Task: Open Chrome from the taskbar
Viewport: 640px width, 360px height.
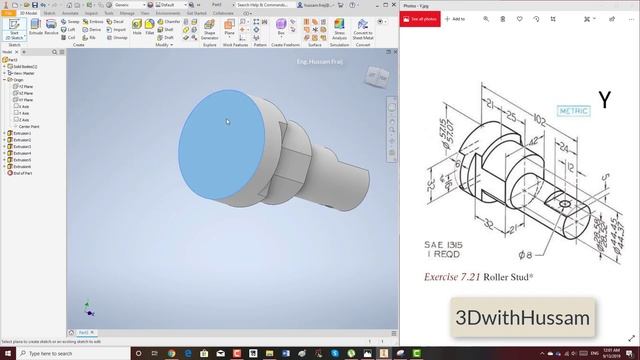Action: 171,353
